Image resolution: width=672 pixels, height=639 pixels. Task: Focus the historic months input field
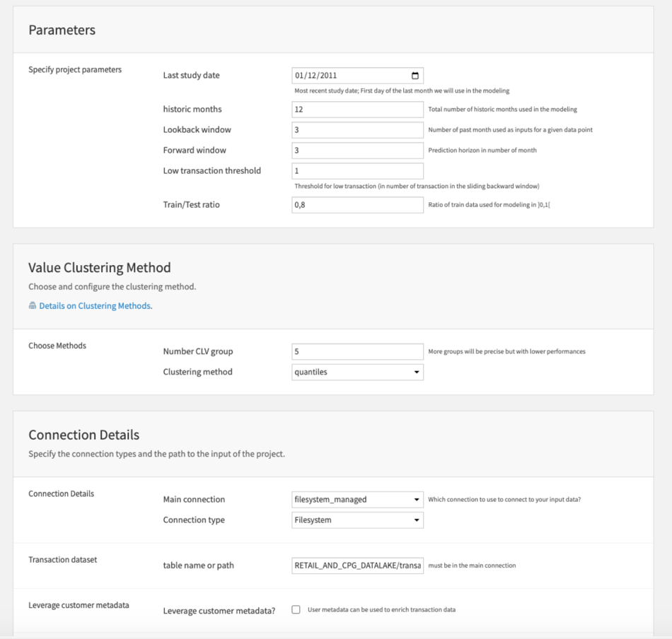[x=357, y=110]
